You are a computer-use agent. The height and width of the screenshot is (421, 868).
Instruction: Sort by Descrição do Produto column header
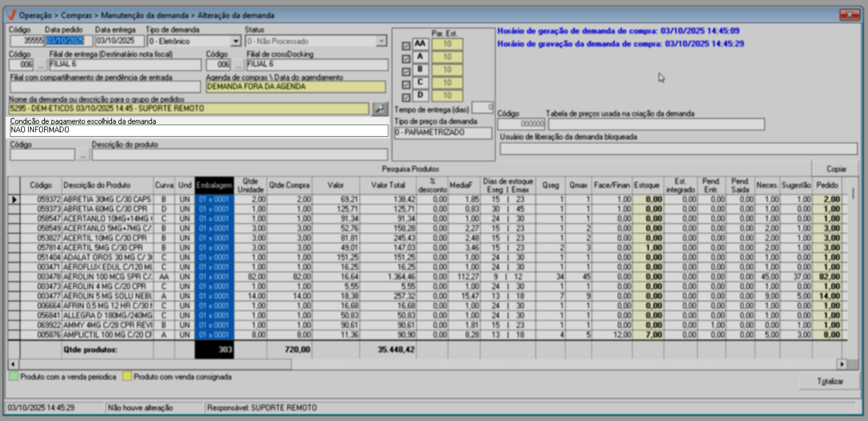click(x=97, y=185)
